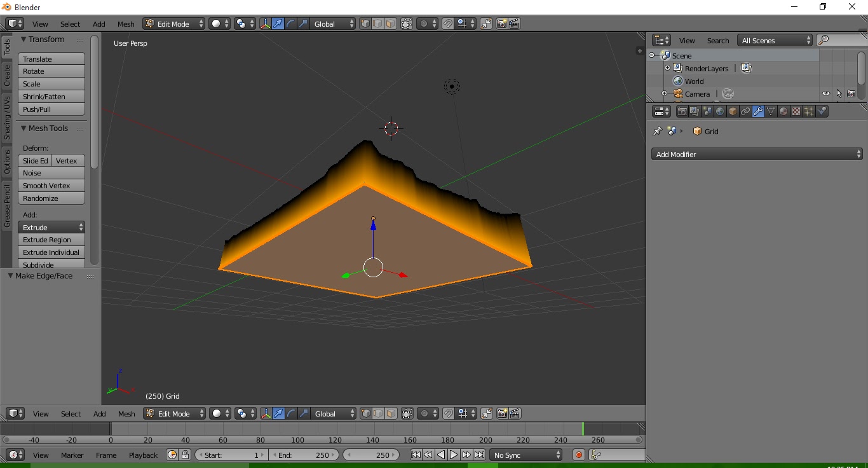Enable vertex select mode in the header
The height and width of the screenshot is (468, 868).
pyautogui.click(x=365, y=24)
